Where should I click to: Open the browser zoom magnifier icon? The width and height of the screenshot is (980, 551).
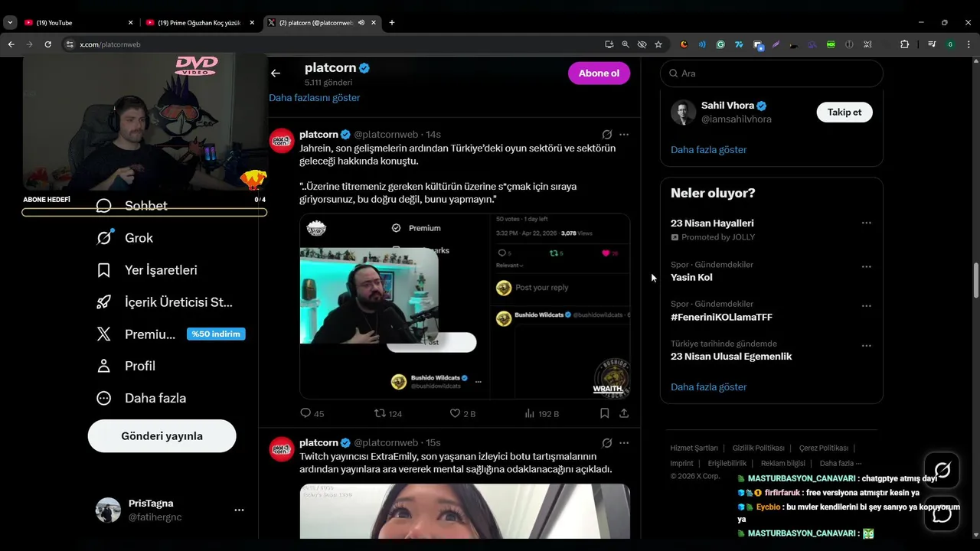coord(626,44)
